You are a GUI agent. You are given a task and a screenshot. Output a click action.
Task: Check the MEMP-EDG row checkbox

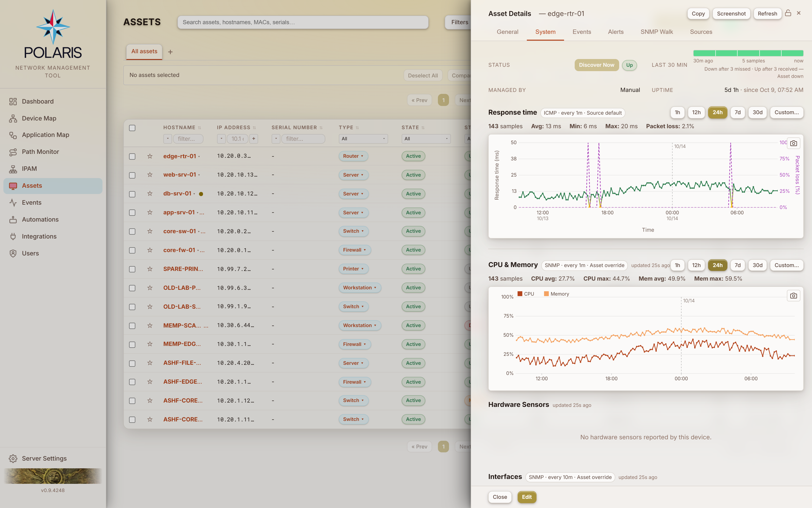132,345
